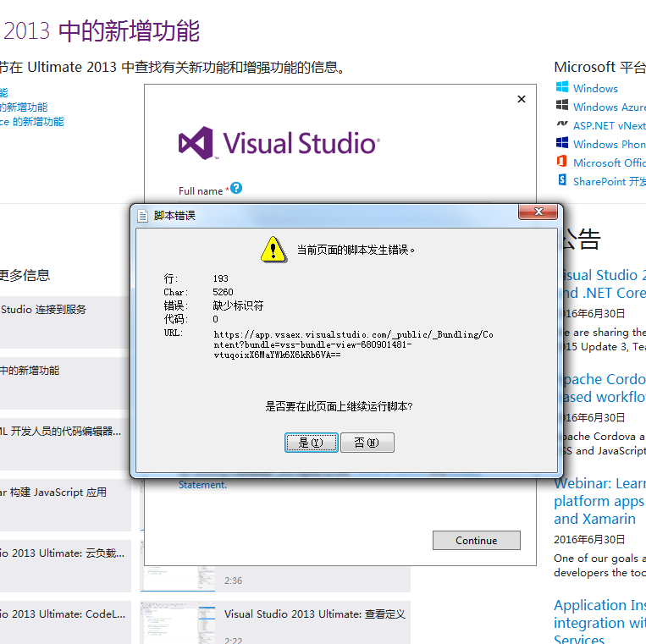Open the Microsoft Office link
The height and width of the screenshot is (644, 646).
point(610,162)
